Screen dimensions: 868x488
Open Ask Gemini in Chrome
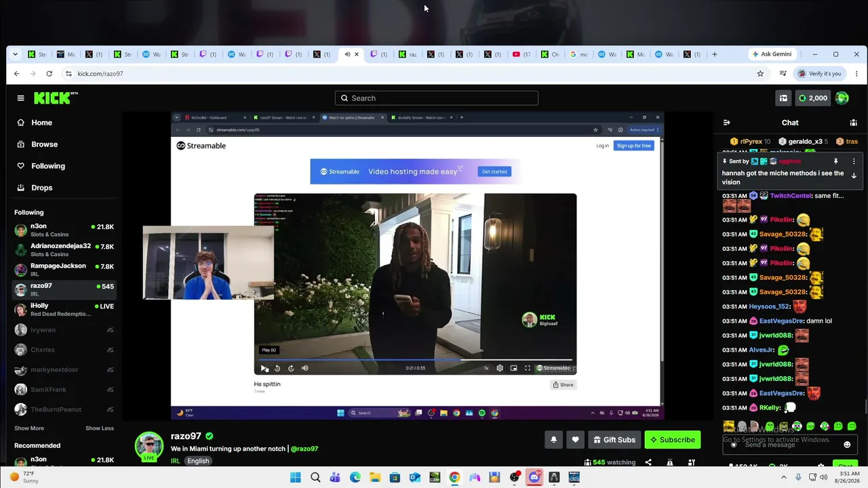pos(772,54)
